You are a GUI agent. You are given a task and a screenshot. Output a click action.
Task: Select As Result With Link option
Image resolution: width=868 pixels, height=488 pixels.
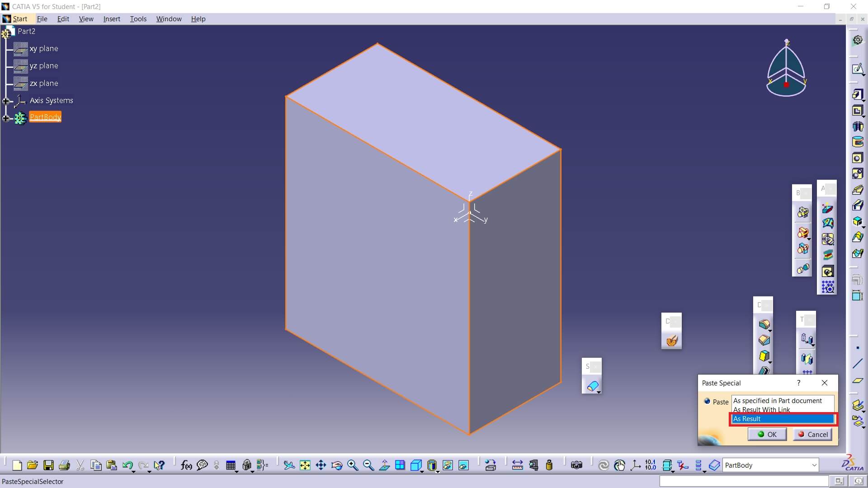coord(783,409)
